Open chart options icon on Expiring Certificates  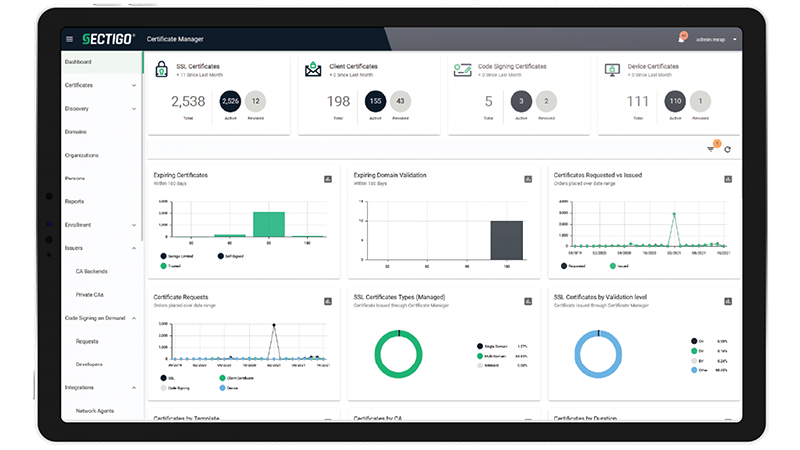tap(328, 179)
